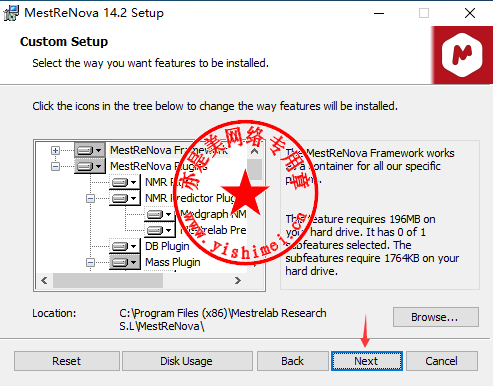Minimize the setup window
Viewport: 493px width, 386px height.
[x=379, y=13]
